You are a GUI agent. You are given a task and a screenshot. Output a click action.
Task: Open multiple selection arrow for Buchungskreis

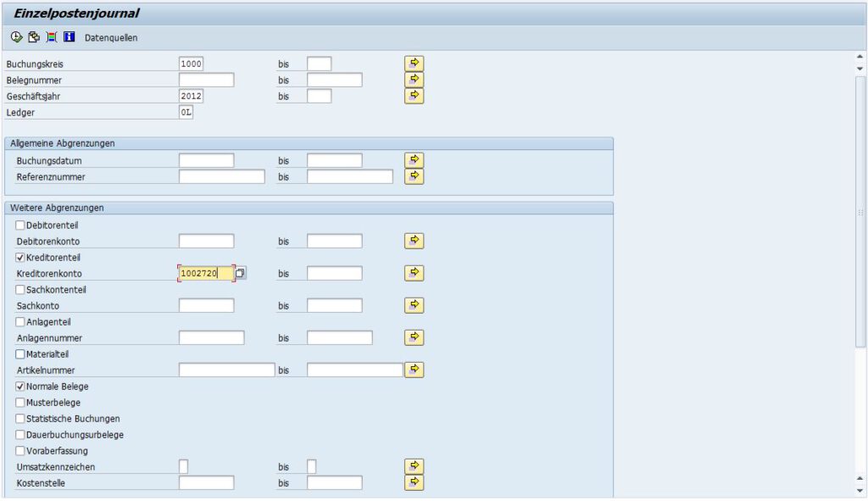[414, 63]
